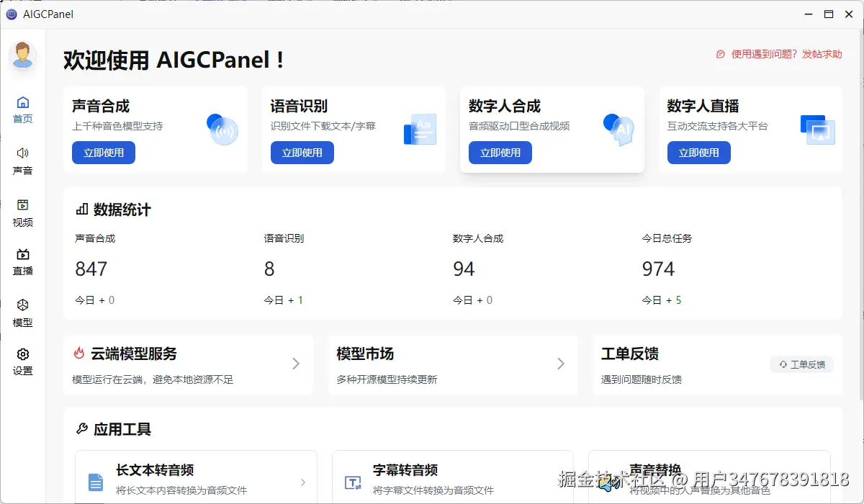This screenshot has width=864, height=504.
Task: Go to 首页 home in sidebar
Action: (x=23, y=109)
